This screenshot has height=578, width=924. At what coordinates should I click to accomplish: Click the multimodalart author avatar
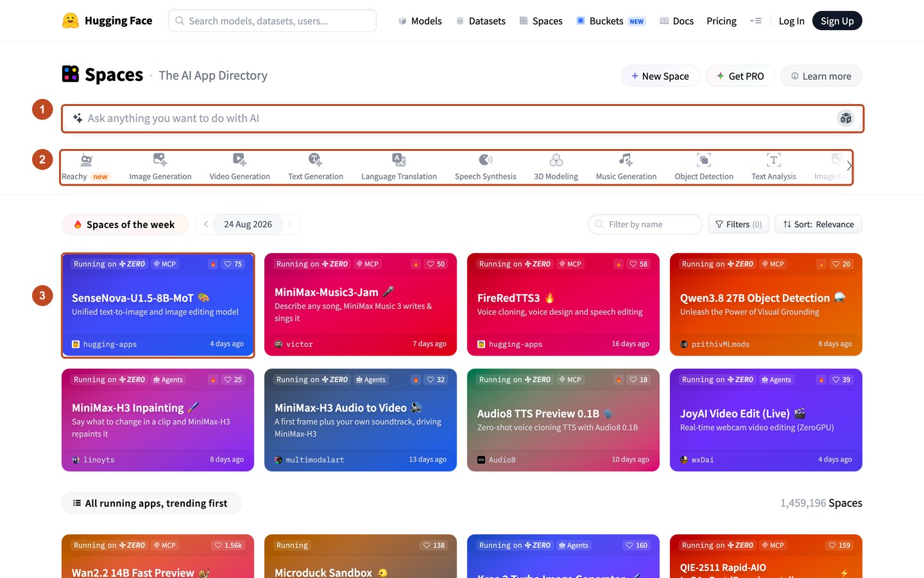[278, 460]
